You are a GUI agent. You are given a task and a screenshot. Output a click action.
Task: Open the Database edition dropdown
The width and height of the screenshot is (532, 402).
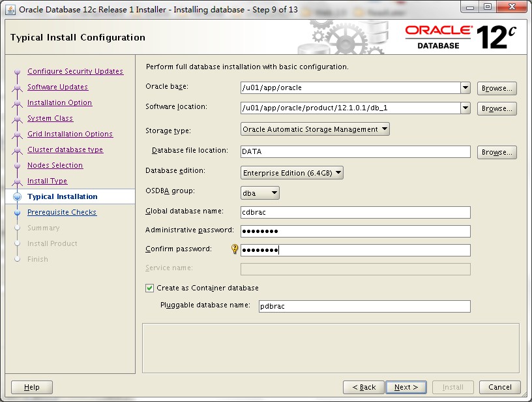(292, 173)
